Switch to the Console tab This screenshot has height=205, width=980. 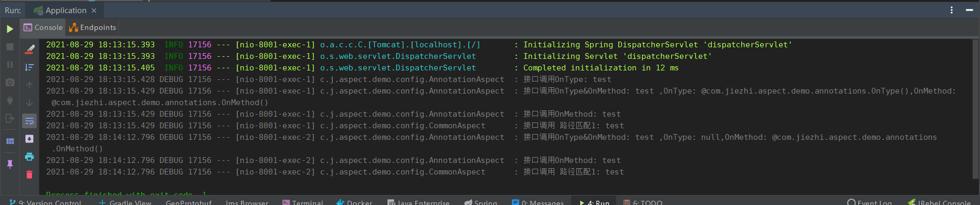point(43,27)
